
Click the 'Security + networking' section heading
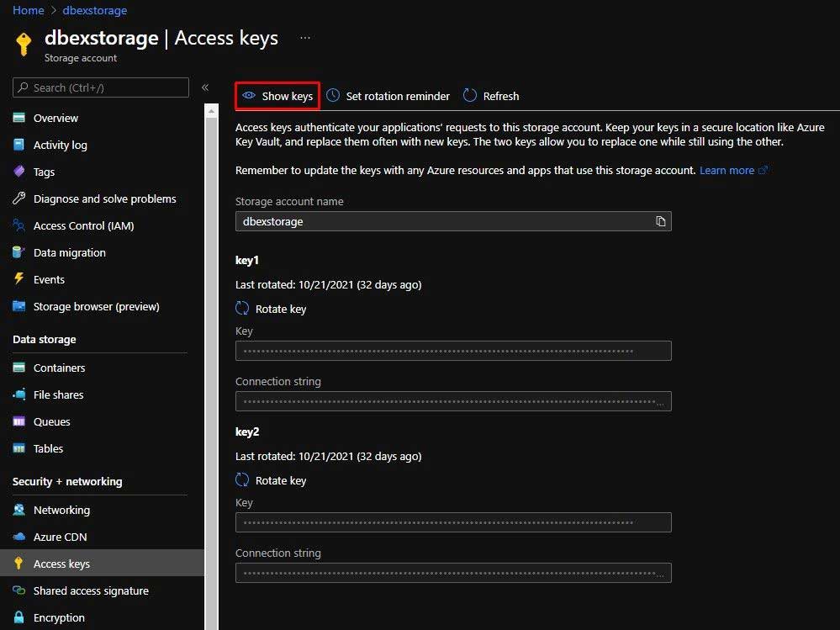click(67, 481)
